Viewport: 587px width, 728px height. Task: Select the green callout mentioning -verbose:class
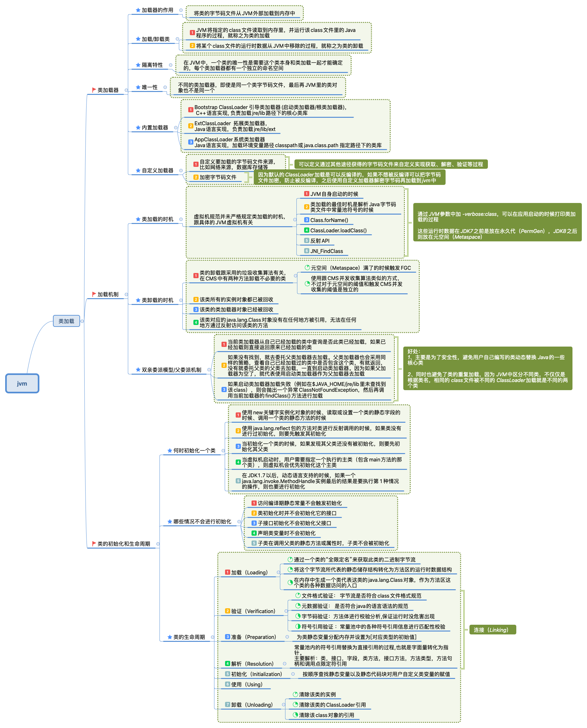click(497, 222)
